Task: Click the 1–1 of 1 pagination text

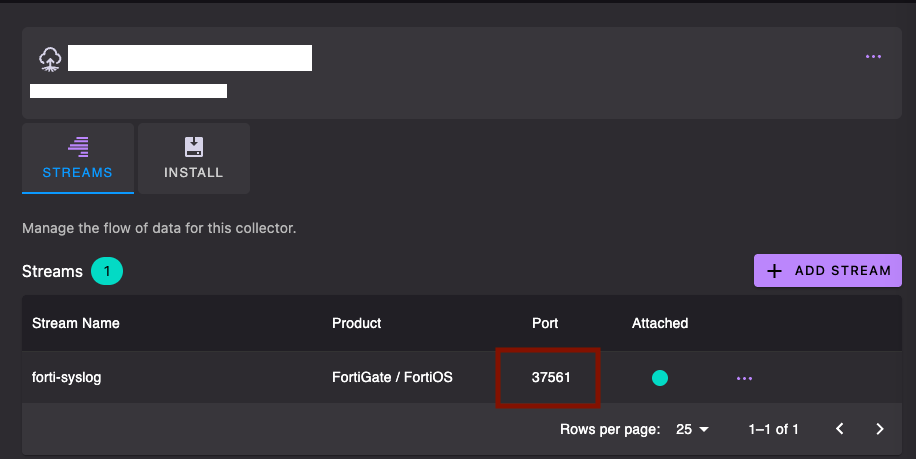Action: [773, 429]
